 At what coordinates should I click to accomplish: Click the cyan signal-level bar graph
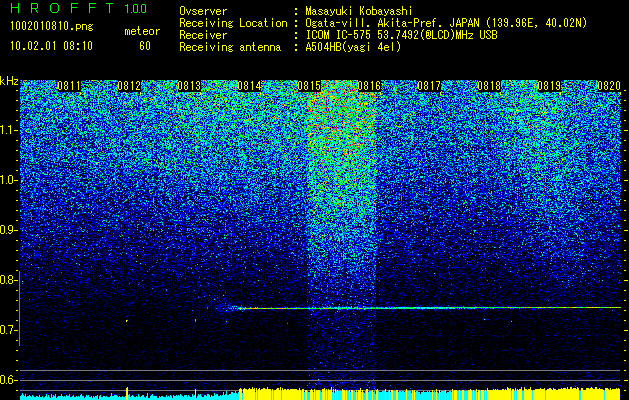pos(129,396)
